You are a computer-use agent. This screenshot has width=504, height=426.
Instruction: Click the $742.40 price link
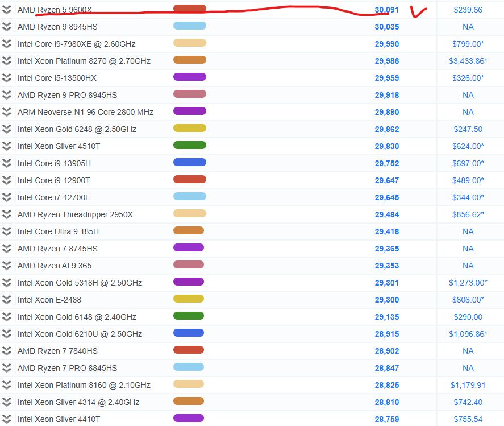point(468,402)
